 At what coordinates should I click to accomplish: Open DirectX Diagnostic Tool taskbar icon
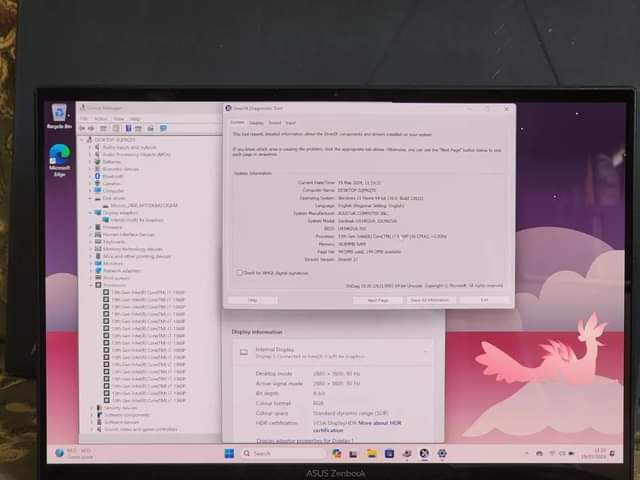424,453
